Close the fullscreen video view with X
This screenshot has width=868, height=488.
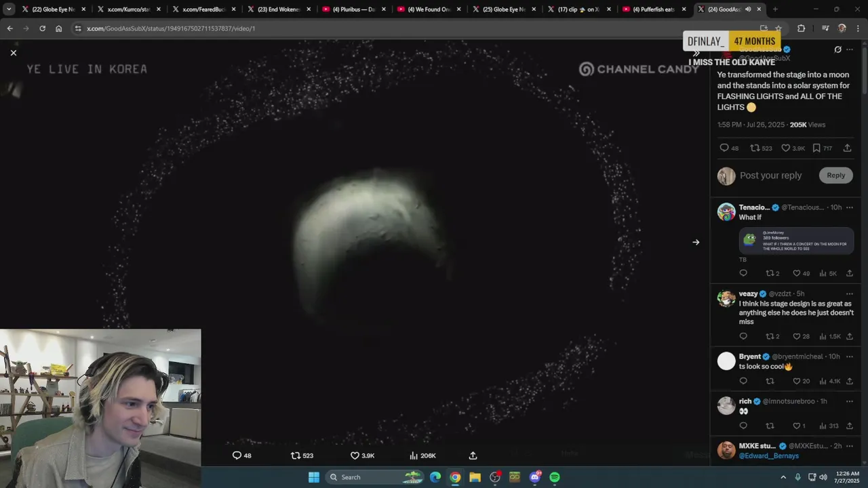(x=13, y=53)
